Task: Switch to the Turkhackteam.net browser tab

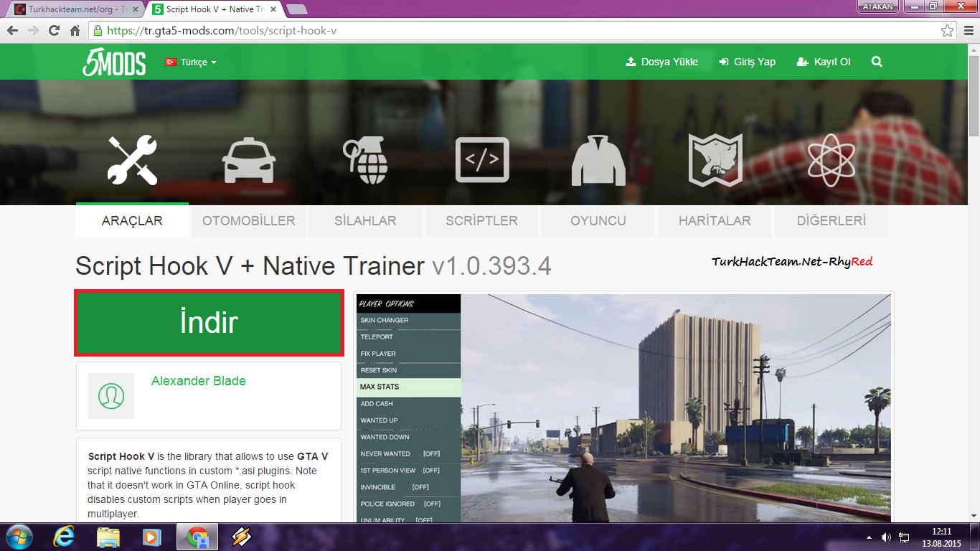Action: (x=75, y=9)
